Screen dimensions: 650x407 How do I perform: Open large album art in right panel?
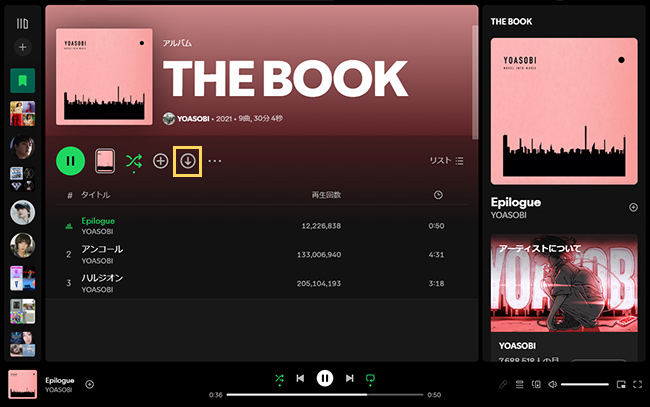point(564,111)
